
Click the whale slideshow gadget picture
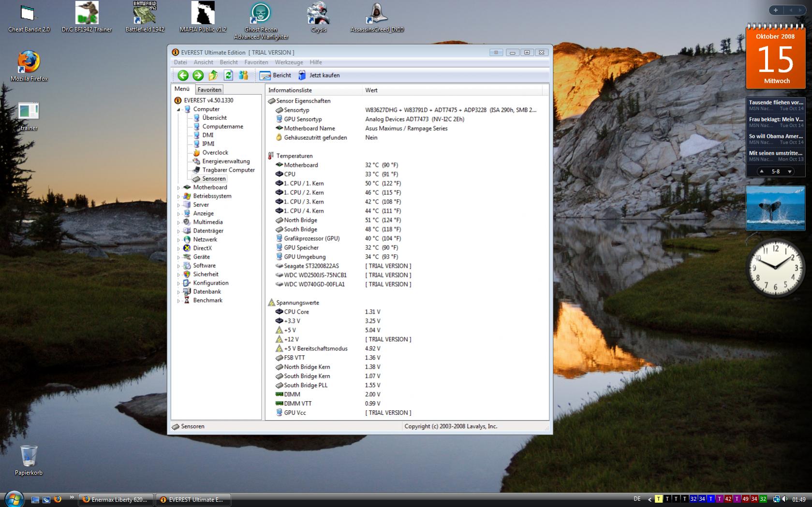[776, 208]
